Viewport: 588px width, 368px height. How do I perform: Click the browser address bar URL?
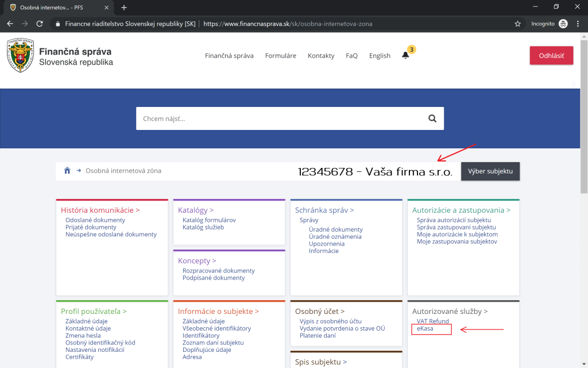coord(288,24)
